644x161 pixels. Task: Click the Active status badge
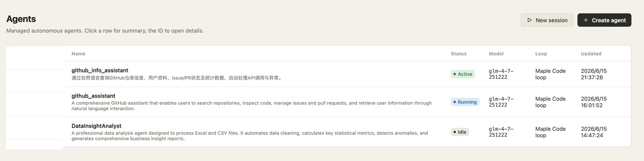463,74
